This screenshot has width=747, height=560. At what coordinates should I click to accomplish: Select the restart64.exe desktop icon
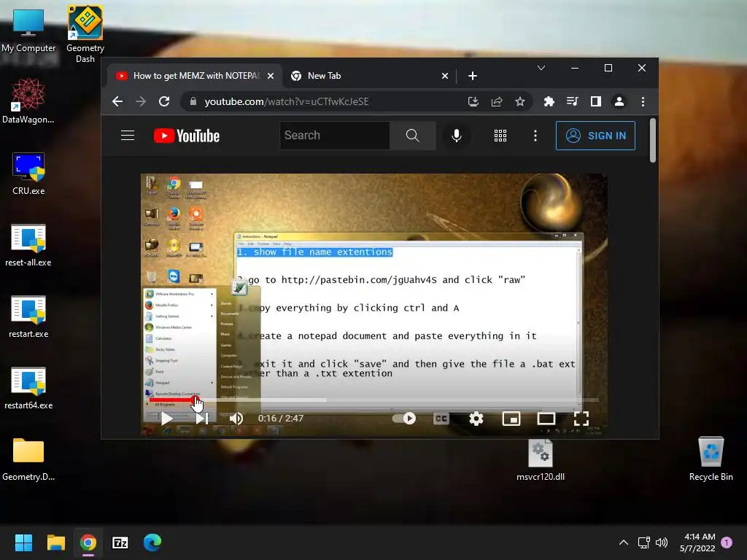pyautogui.click(x=28, y=388)
